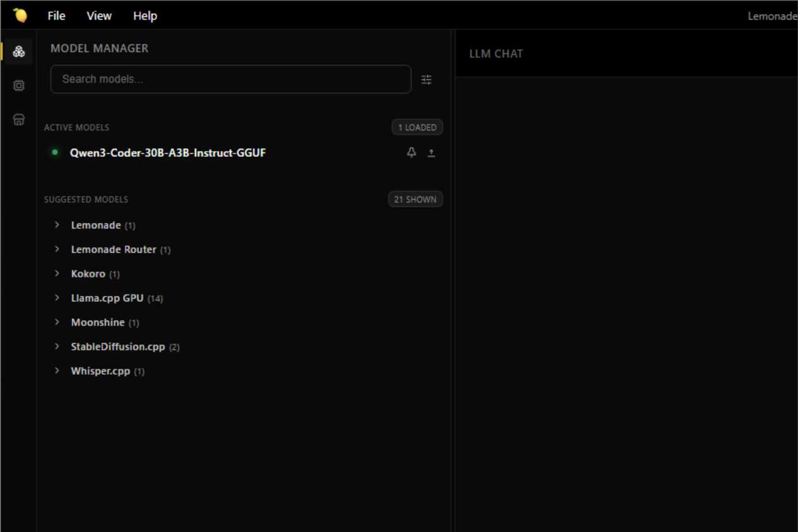Select the Qwen3-Coder-30B-A3B-Instruct-GGUF model name
The width and height of the screenshot is (798, 532).
pos(168,153)
